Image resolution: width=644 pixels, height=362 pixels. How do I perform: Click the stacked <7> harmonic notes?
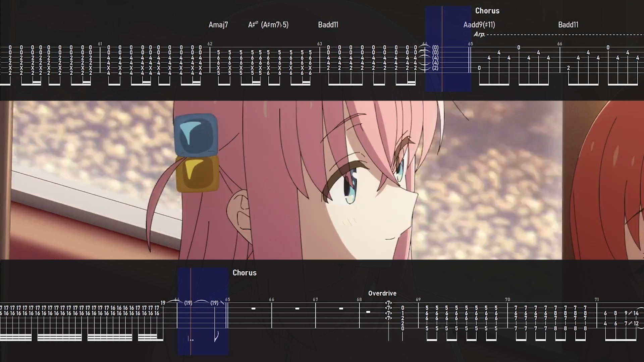click(388, 310)
